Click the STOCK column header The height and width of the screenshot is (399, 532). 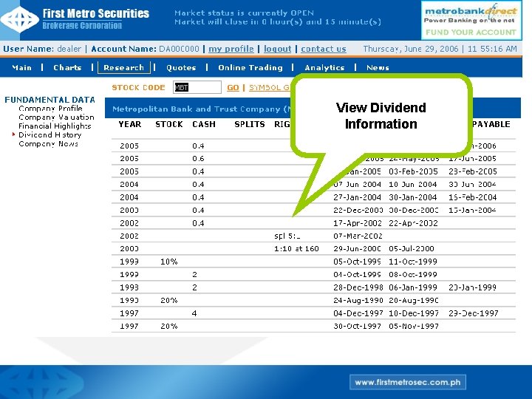point(169,124)
